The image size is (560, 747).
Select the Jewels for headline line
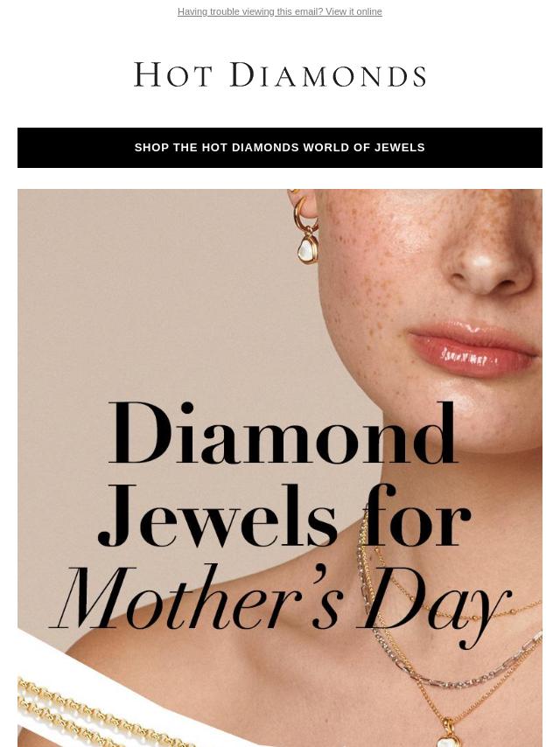283,518
